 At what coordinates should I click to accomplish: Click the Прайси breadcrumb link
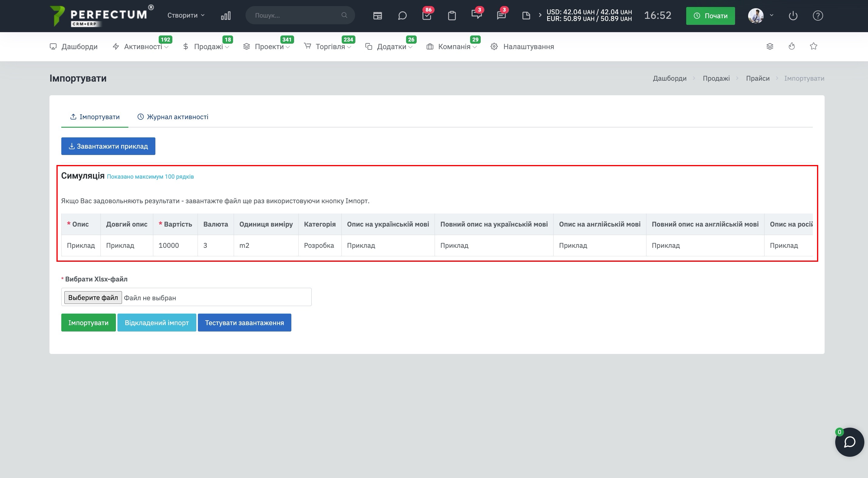click(x=758, y=79)
